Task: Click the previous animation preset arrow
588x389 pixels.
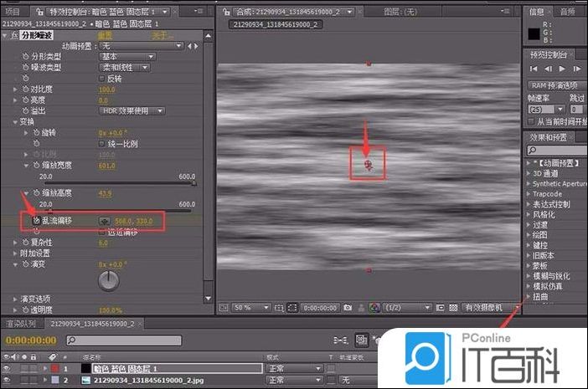Action: click(190, 46)
